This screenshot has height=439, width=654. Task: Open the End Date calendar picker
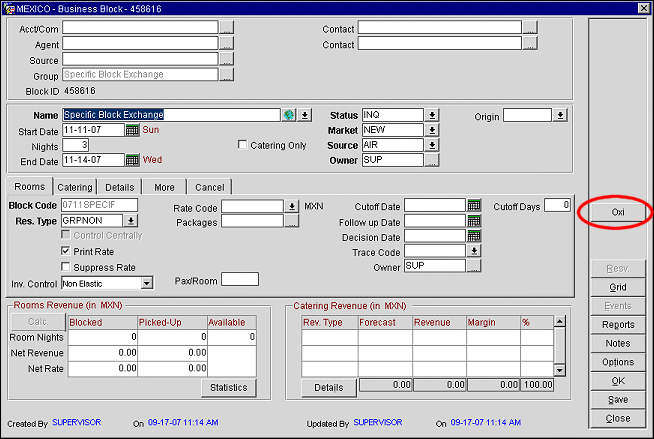tap(132, 160)
